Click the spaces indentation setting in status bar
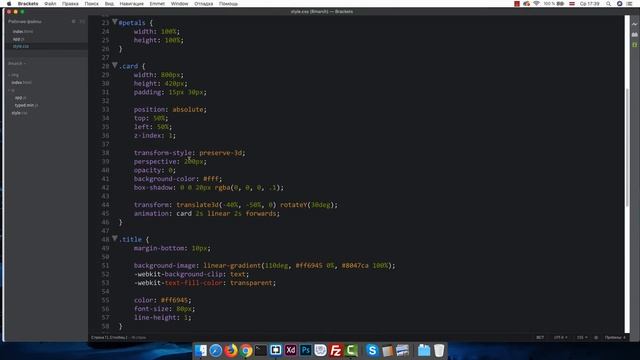The height and width of the screenshot is (360, 640). click(x=615, y=338)
